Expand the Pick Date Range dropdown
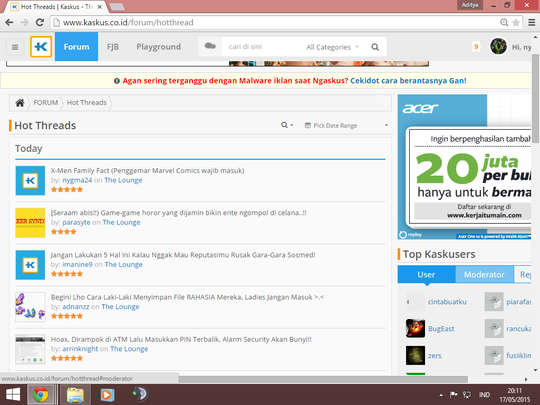Screen dimensions: 540x405 pos(346,125)
